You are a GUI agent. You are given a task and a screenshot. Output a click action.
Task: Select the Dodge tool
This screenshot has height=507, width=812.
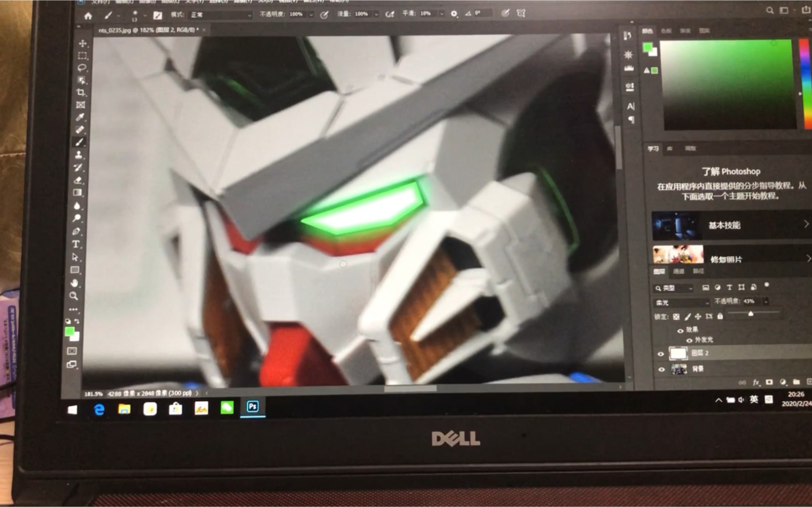(x=76, y=219)
